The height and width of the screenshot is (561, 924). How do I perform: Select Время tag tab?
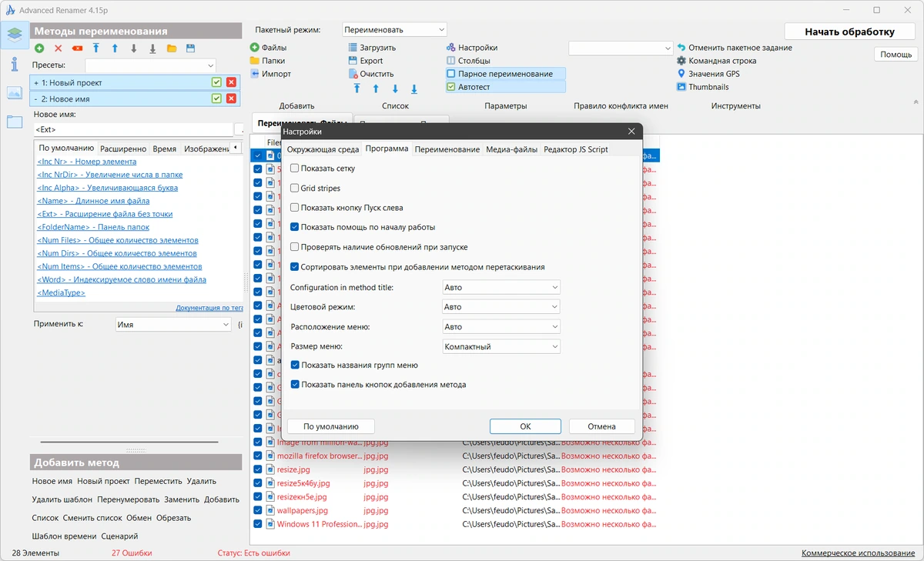(165, 149)
